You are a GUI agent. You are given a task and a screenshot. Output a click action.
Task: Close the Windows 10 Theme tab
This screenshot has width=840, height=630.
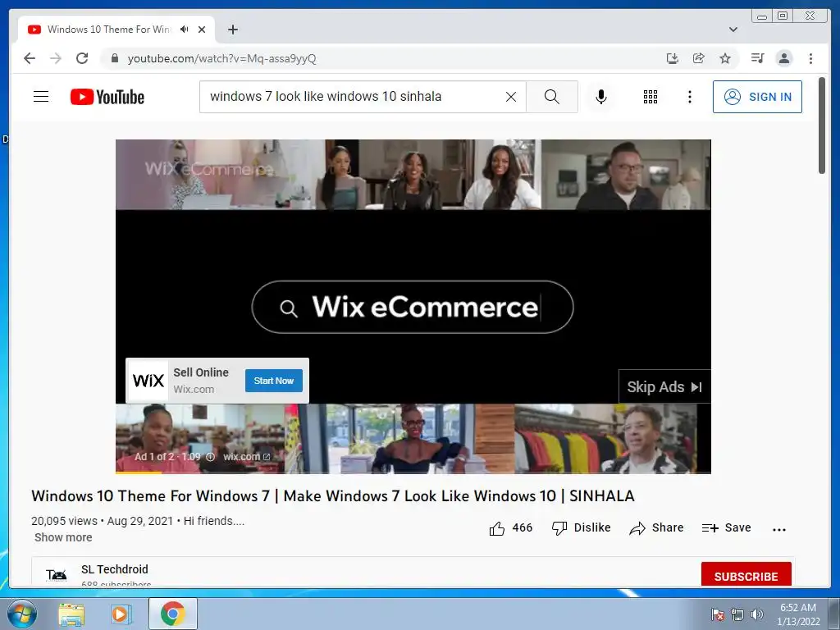[202, 30]
